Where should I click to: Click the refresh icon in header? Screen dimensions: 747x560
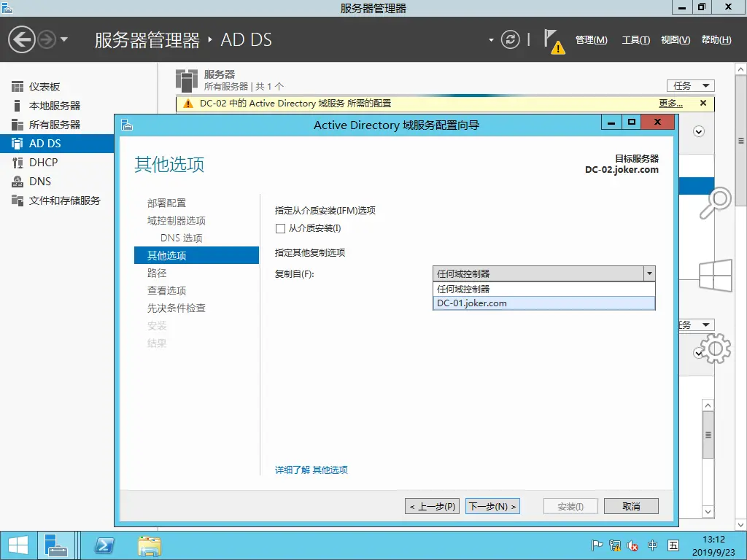(x=510, y=39)
